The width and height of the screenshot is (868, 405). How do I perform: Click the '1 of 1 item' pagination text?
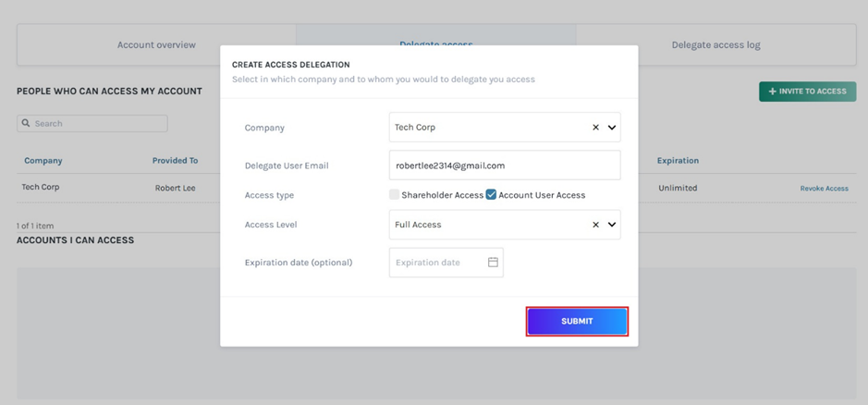pyautogui.click(x=35, y=226)
